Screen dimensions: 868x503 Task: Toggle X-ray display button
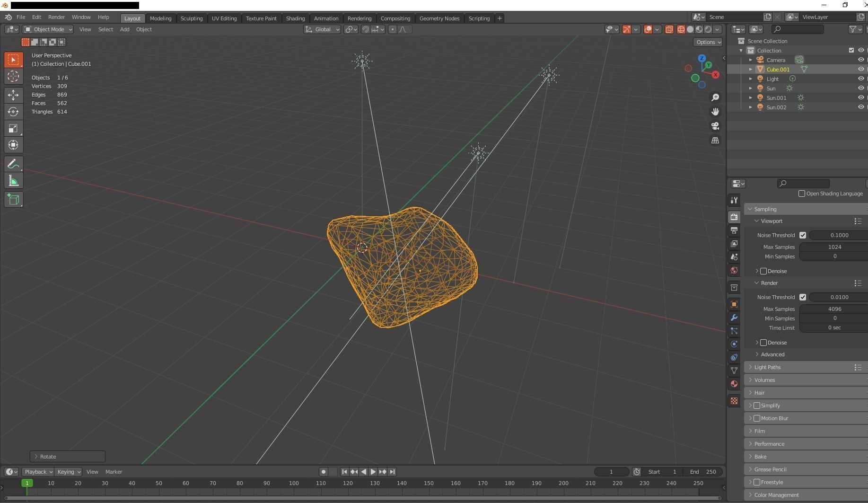pyautogui.click(x=669, y=29)
